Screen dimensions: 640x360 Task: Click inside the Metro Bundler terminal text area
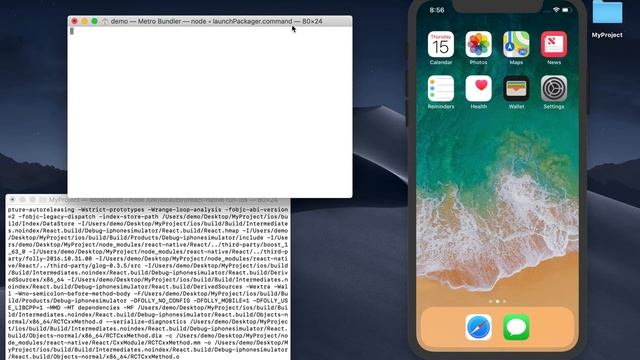click(210, 112)
